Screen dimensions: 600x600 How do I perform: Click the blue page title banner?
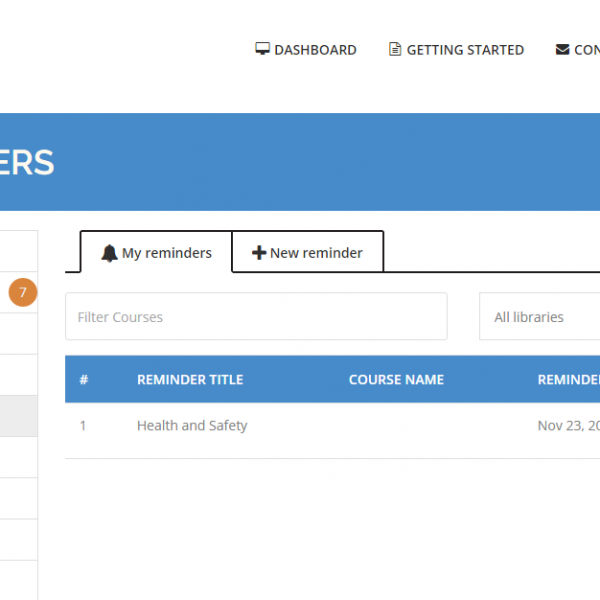(300, 162)
